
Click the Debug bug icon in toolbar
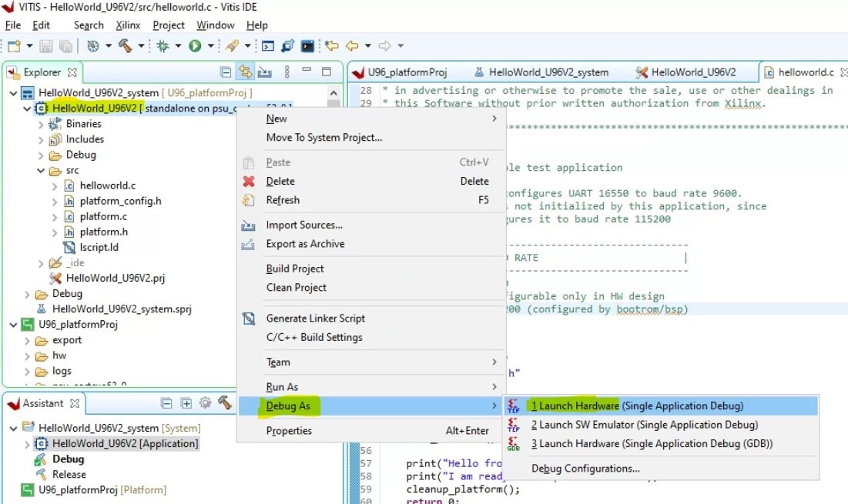[163, 46]
